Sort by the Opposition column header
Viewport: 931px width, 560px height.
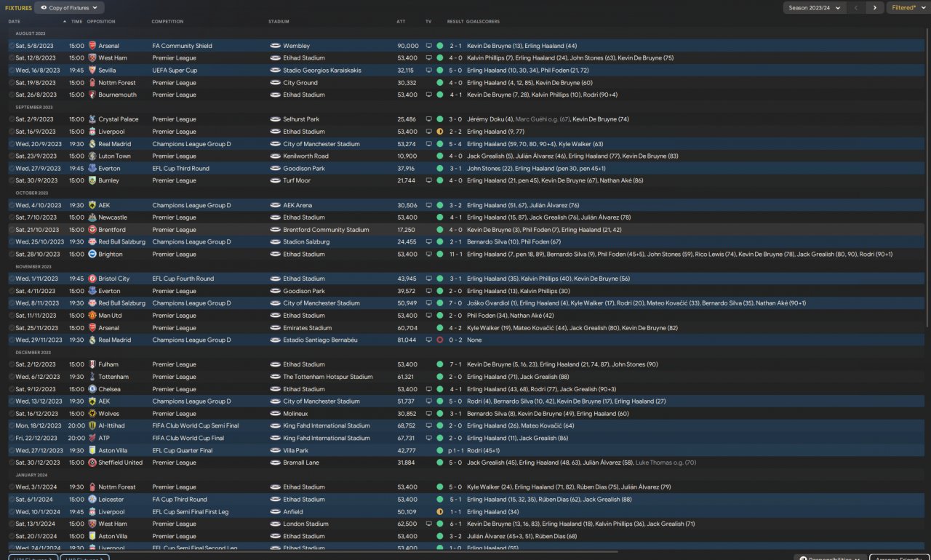point(101,22)
